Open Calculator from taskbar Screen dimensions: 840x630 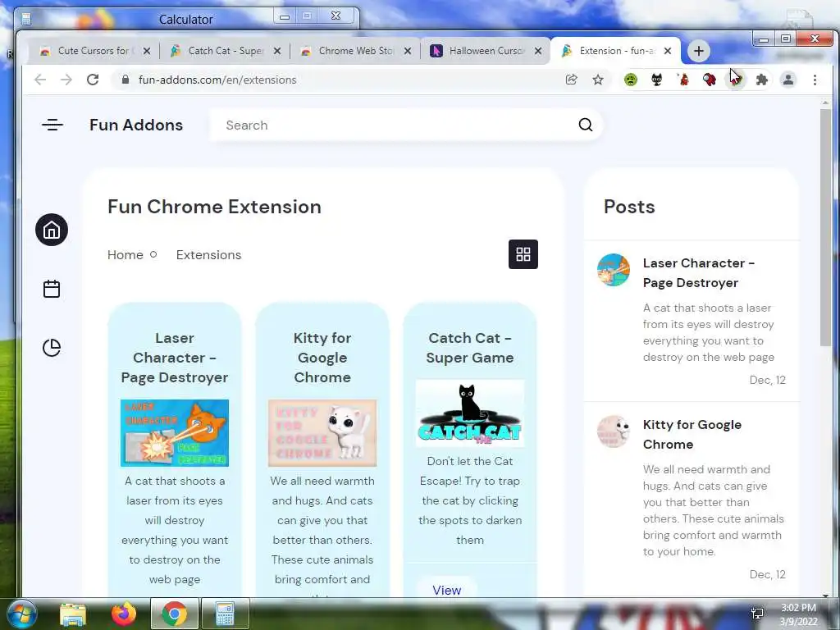point(225,614)
